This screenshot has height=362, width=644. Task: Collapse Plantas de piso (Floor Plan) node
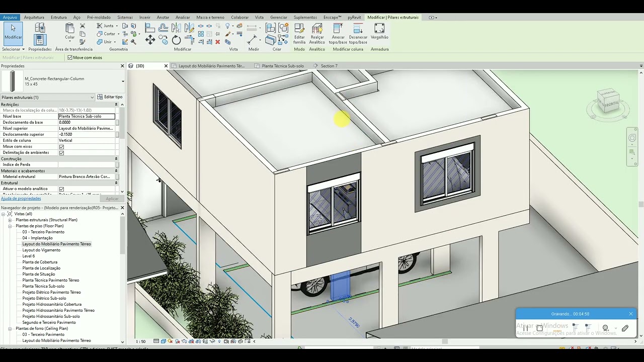point(10,226)
